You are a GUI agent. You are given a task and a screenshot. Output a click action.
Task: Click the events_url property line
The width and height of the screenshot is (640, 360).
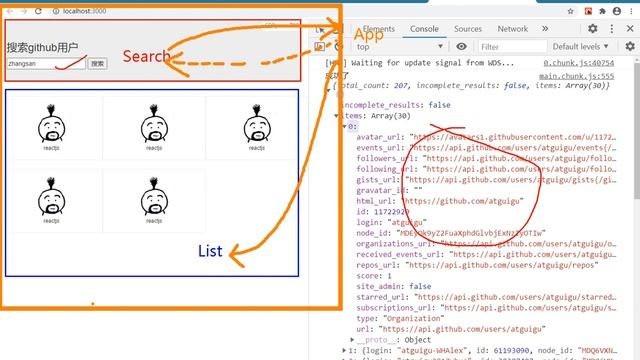pyautogui.click(x=486, y=148)
